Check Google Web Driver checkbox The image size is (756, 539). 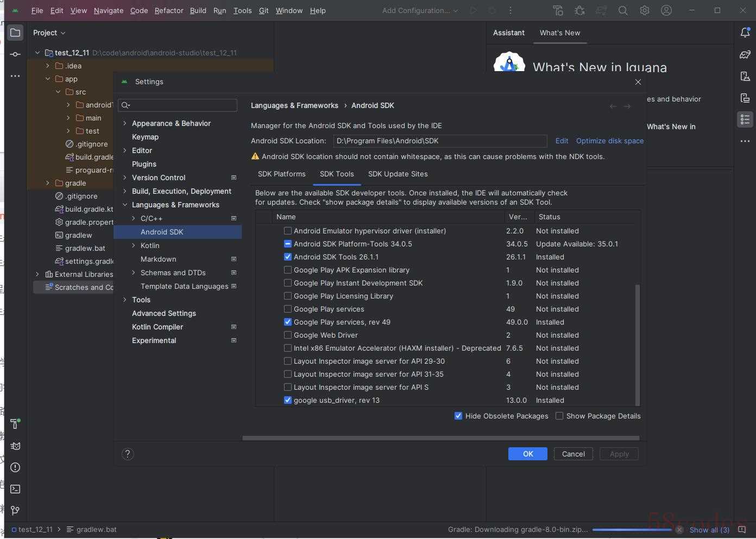coord(288,335)
